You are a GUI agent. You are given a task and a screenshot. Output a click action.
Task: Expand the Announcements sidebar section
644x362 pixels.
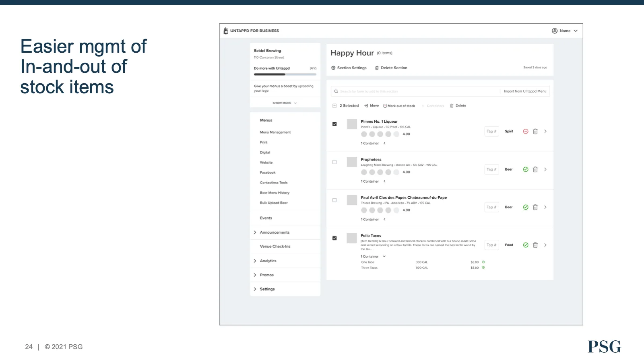255,232
